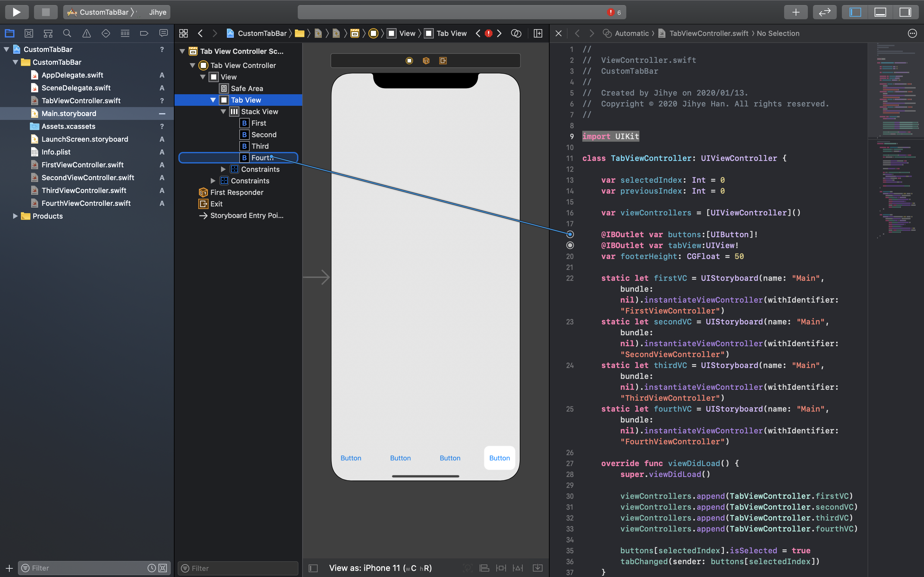Click the outlet connection circle for tabView

(x=570, y=245)
